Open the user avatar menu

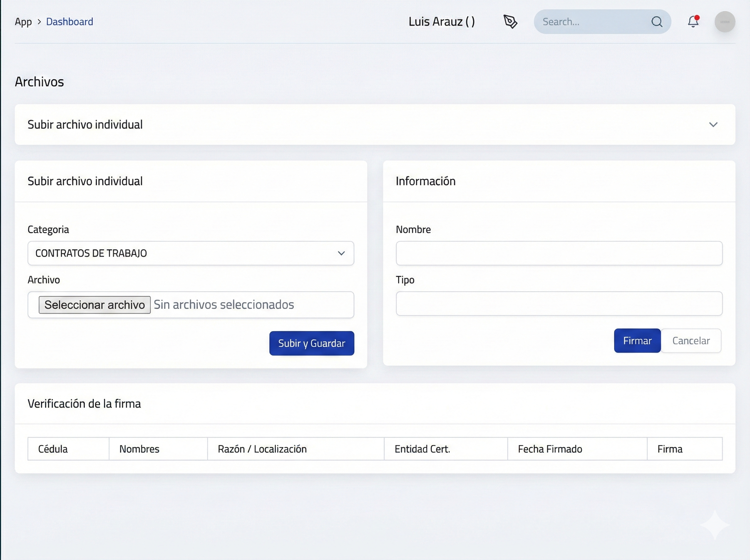pos(725,22)
